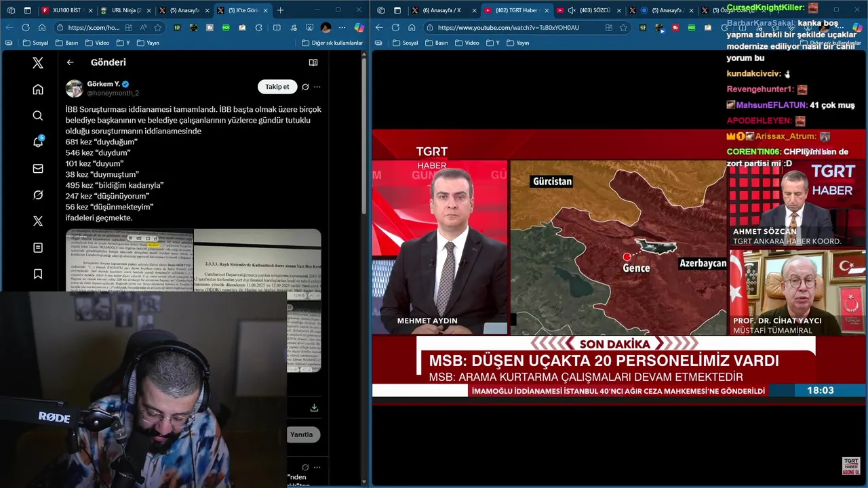The height and width of the screenshot is (488, 868).
Task: Go to home page in the left browser
Action: (x=42, y=28)
